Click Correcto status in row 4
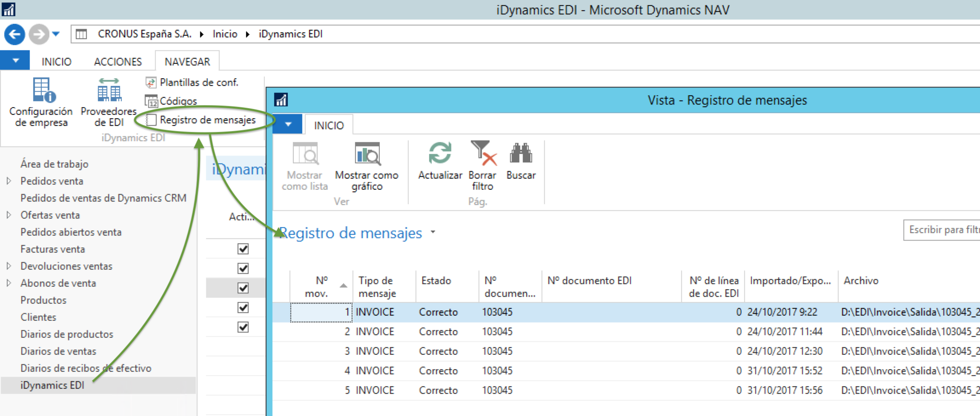The height and width of the screenshot is (416, 980). (x=438, y=371)
